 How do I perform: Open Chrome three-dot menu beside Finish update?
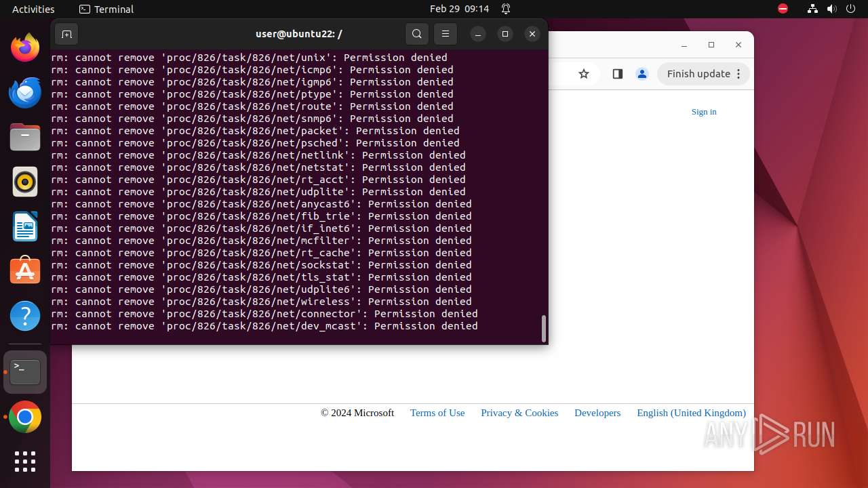[x=739, y=74]
